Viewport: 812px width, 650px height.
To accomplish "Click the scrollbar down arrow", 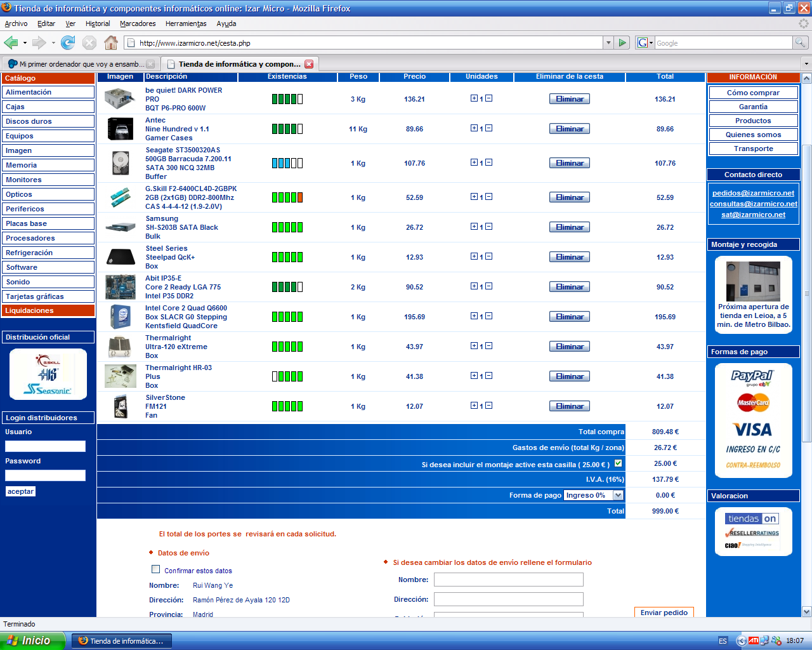I will (806, 612).
